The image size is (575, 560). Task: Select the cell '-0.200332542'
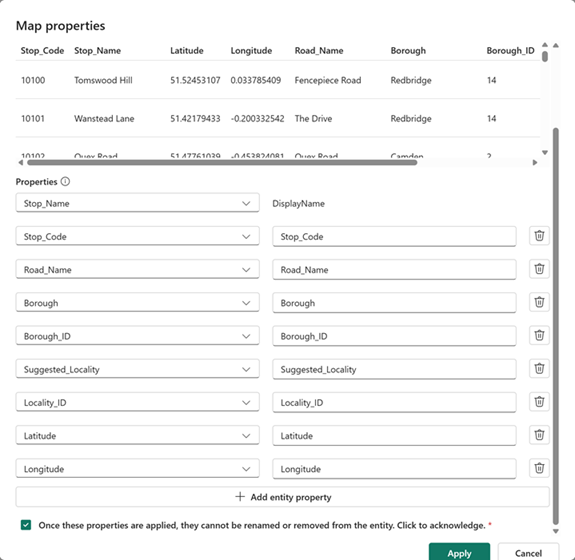pyautogui.click(x=257, y=118)
